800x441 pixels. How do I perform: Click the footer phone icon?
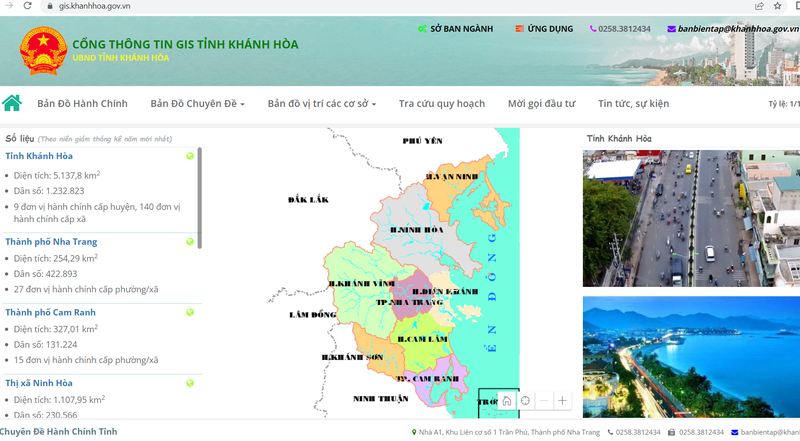click(610, 432)
